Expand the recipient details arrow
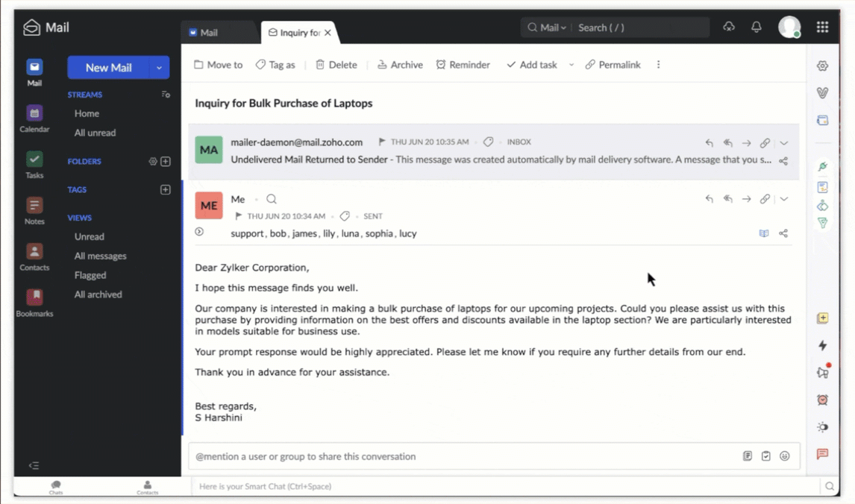Screen dimensions: 855x504 coord(199,232)
